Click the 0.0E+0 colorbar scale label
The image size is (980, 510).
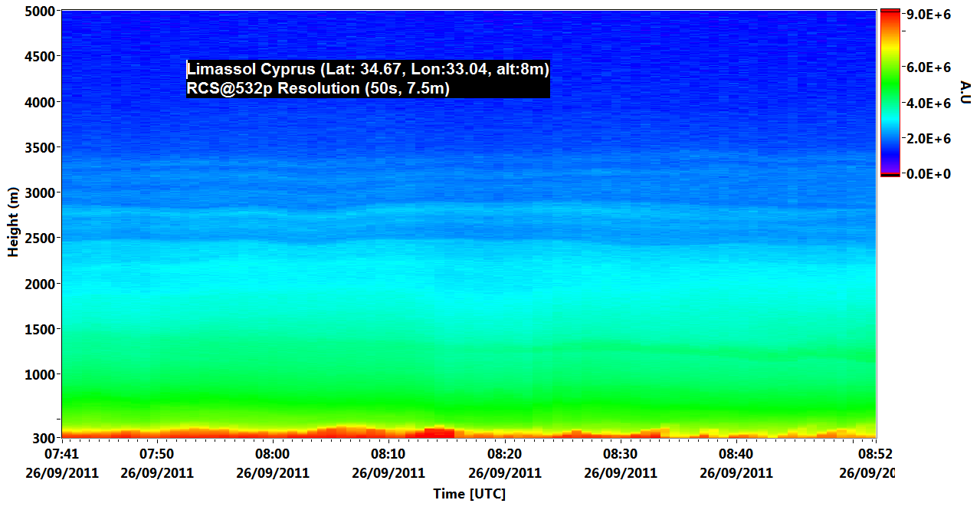(x=929, y=174)
